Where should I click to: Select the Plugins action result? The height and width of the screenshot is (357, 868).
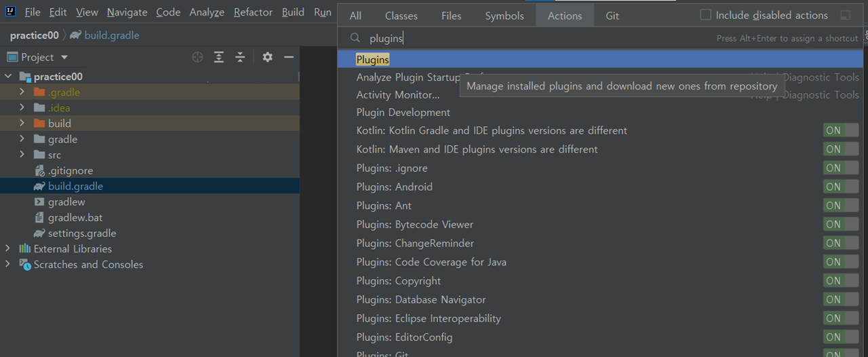tap(601, 60)
